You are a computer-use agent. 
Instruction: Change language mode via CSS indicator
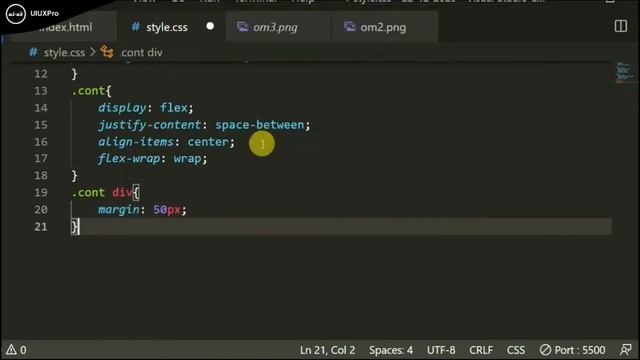516,350
